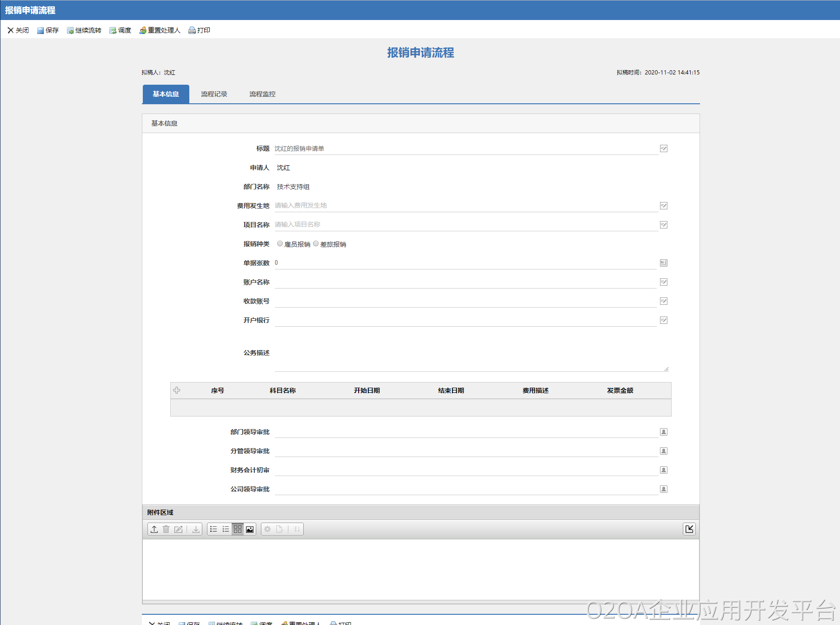Select the 雇员报销 radio option

pos(280,243)
